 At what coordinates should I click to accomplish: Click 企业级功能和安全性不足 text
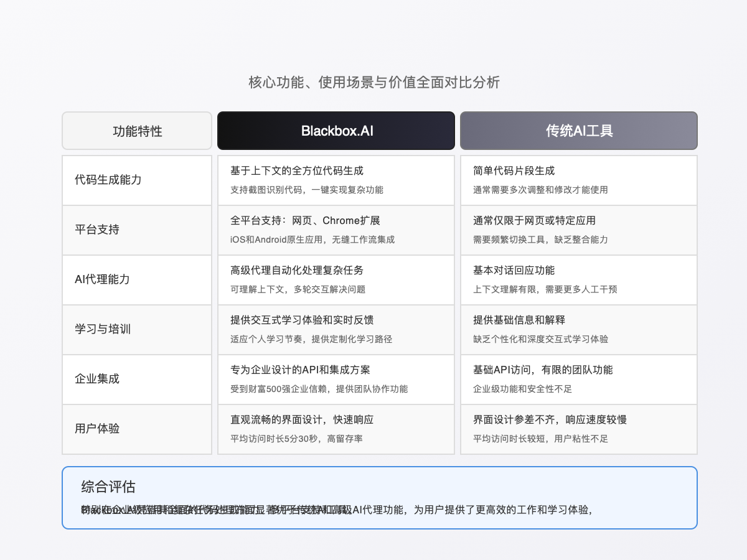(522, 389)
